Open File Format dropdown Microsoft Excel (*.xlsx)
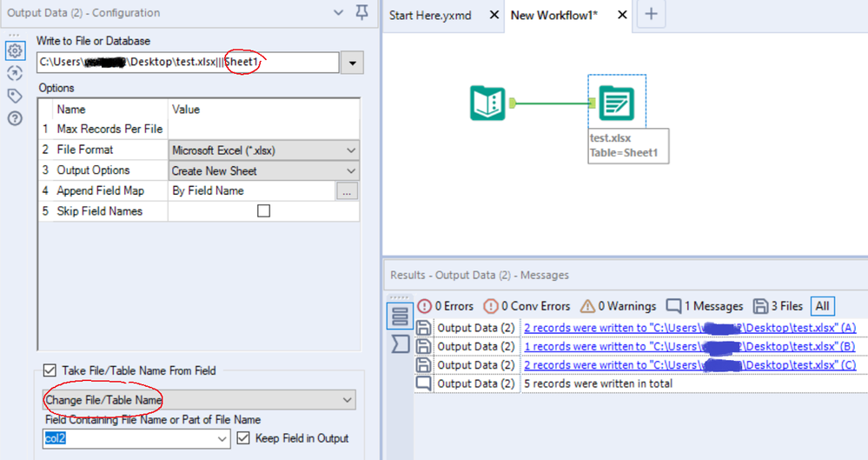The width and height of the screenshot is (868, 460). coord(263,150)
